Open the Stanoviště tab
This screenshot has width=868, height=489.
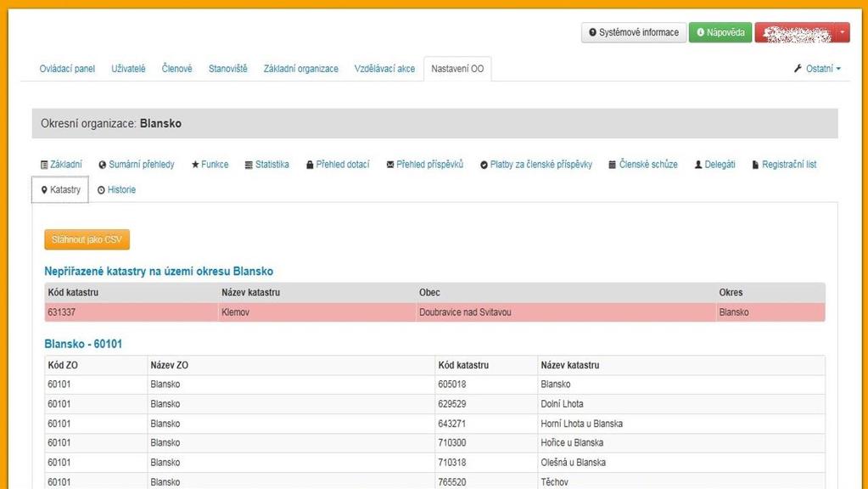pyautogui.click(x=227, y=69)
